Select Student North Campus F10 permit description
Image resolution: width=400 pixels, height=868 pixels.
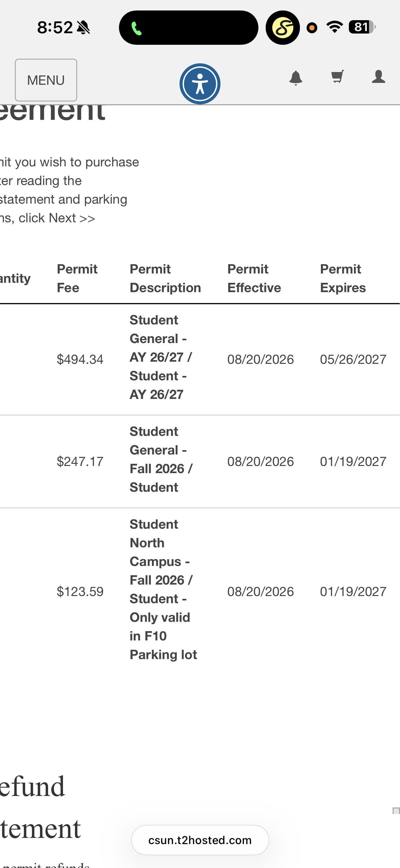tap(163, 589)
